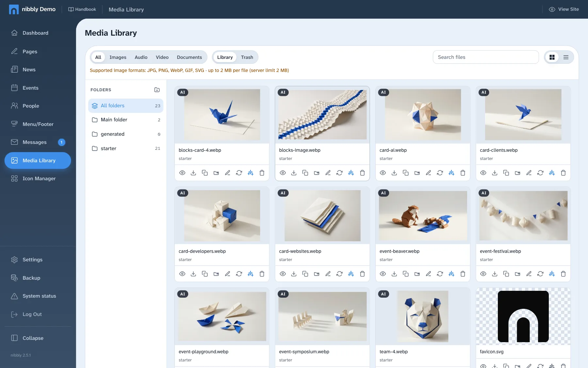
Task: Preview card-ai.webp with eye icon
Action: point(383,173)
